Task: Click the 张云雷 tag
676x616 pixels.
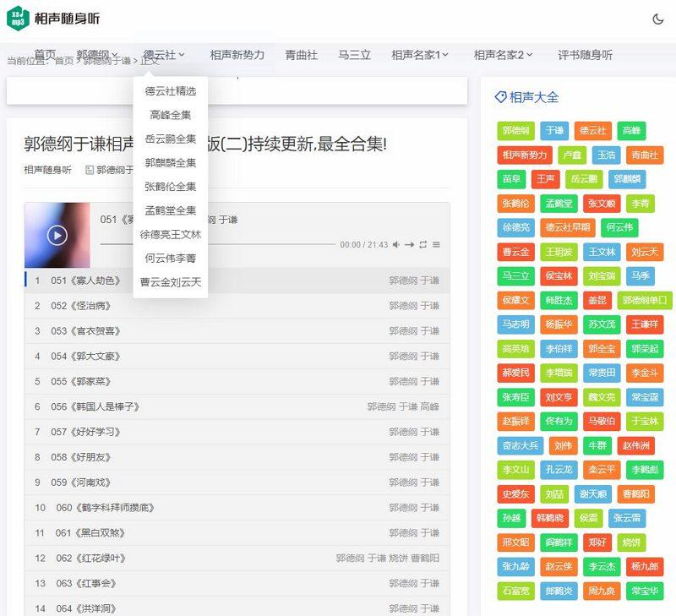Action: click(627, 519)
